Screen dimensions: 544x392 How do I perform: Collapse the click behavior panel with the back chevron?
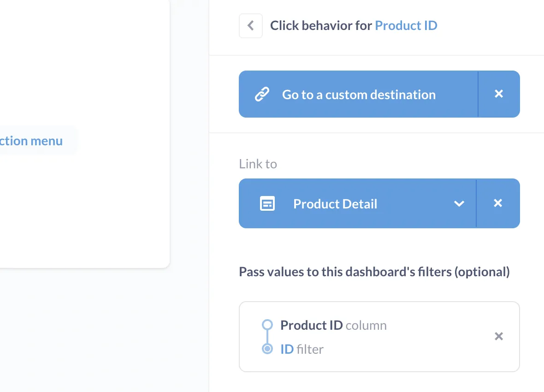(x=250, y=25)
